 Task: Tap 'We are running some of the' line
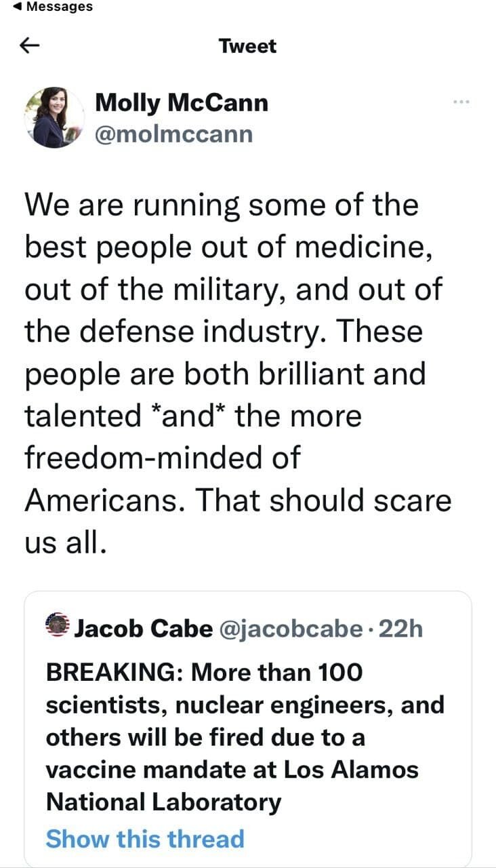221,205
